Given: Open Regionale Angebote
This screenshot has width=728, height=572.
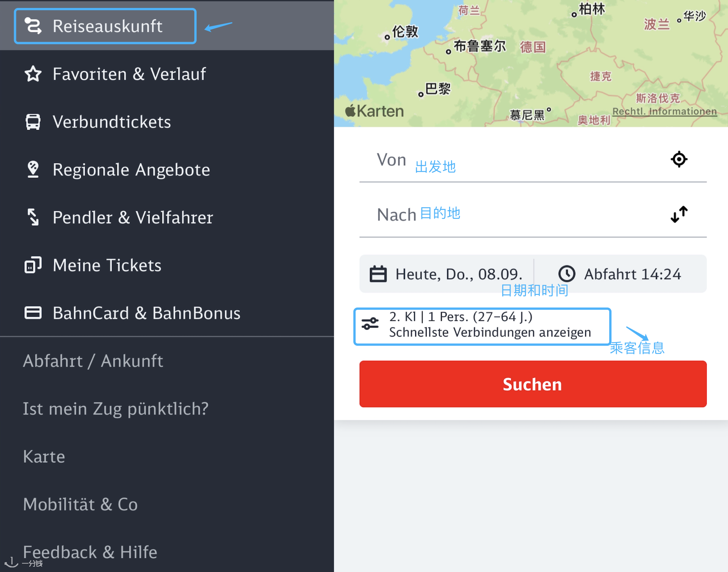Looking at the screenshot, I should [x=167, y=170].
